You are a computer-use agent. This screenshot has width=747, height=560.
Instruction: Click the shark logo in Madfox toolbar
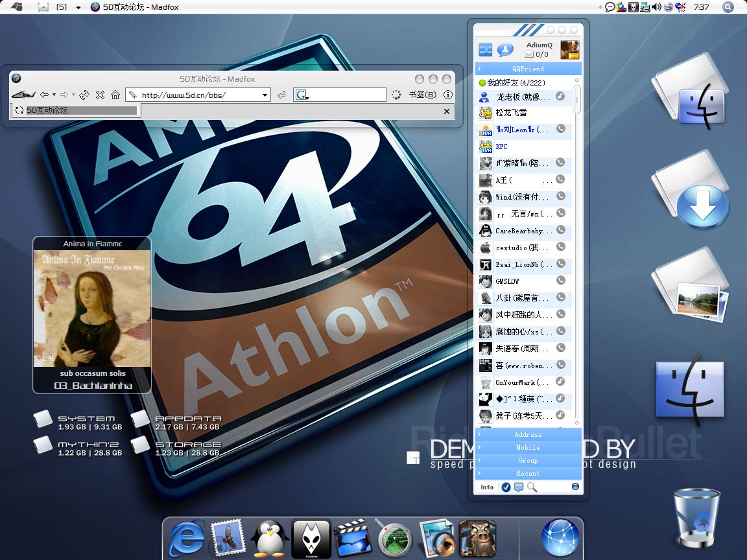pyautogui.click(x=23, y=95)
